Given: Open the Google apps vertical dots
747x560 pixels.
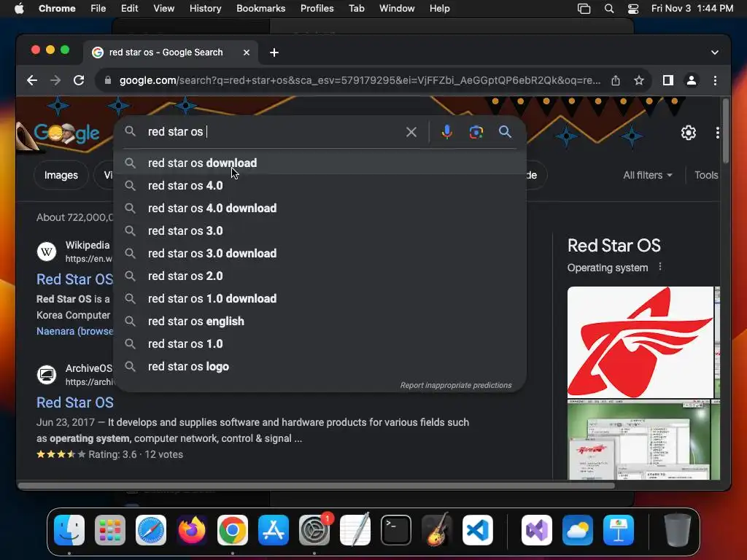Looking at the screenshot, I should (x=717, y=133).
